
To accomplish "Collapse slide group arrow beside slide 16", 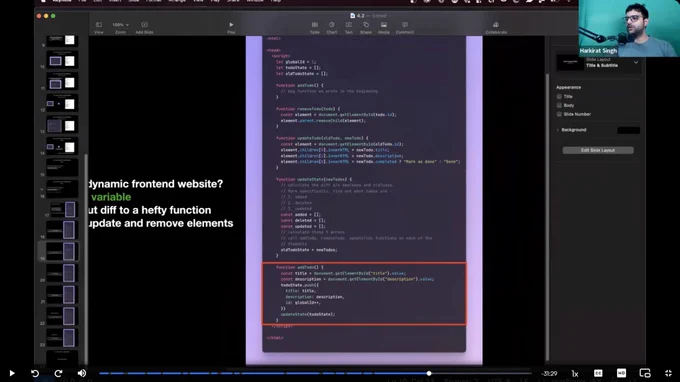I will click(x=42, y=189).
